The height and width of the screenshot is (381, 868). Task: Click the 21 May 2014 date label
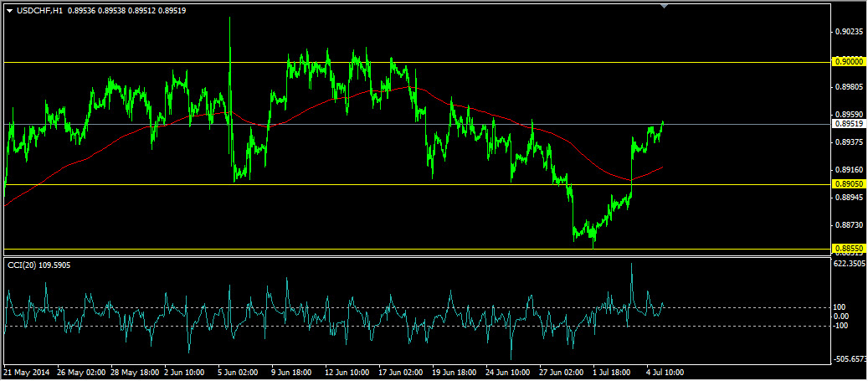point(26,373)
